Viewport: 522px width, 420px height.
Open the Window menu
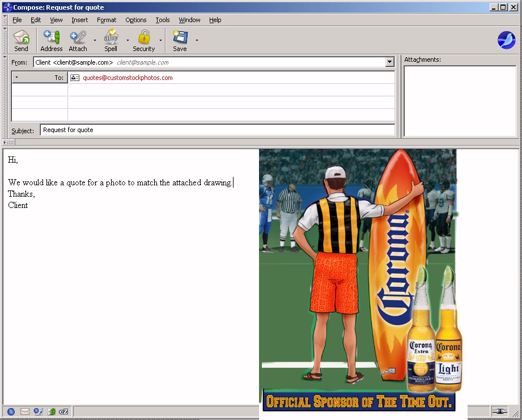click(x=189, y=20)
